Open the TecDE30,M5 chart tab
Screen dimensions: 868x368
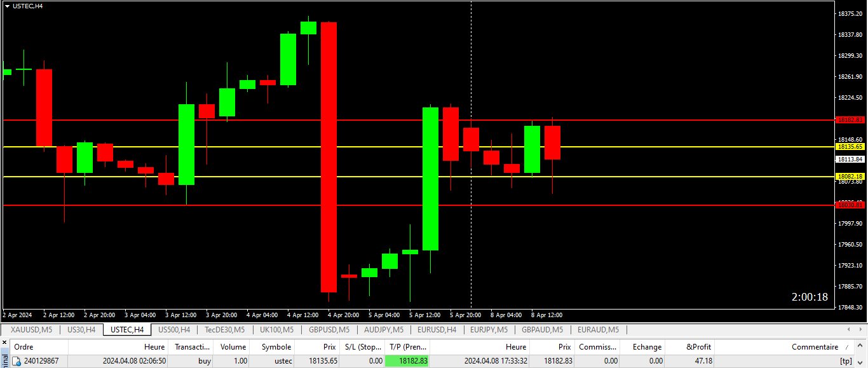(224, 330)
